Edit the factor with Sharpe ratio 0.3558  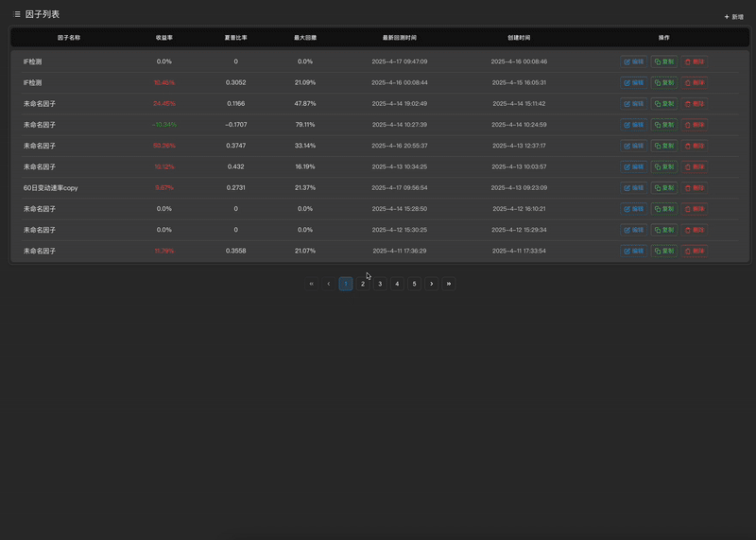point(633,251)
